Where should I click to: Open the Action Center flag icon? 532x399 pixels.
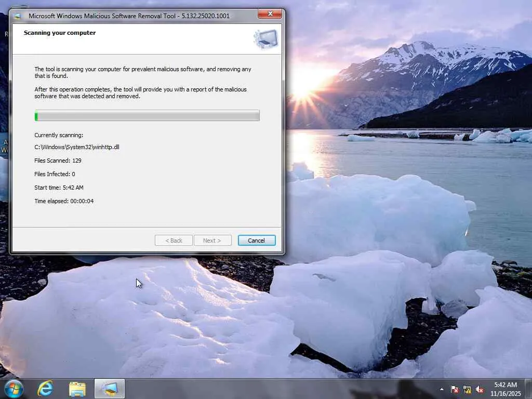click(454, 390)
